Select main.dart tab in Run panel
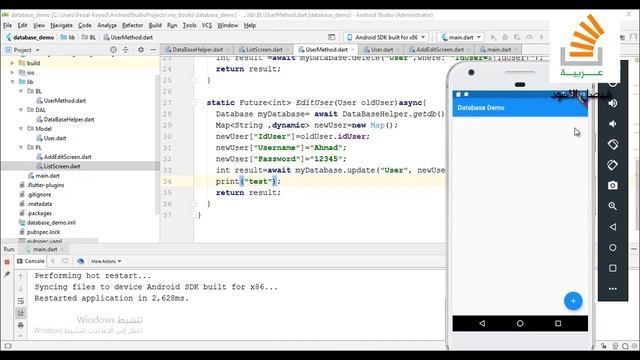The height and width of the screenshot is (360, 640). (x=45, y=249)
